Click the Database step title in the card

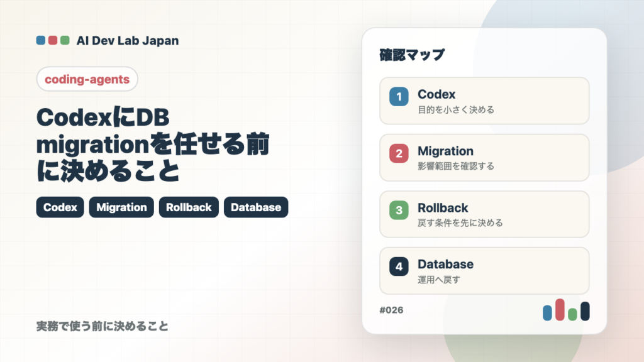click(446, 265)
